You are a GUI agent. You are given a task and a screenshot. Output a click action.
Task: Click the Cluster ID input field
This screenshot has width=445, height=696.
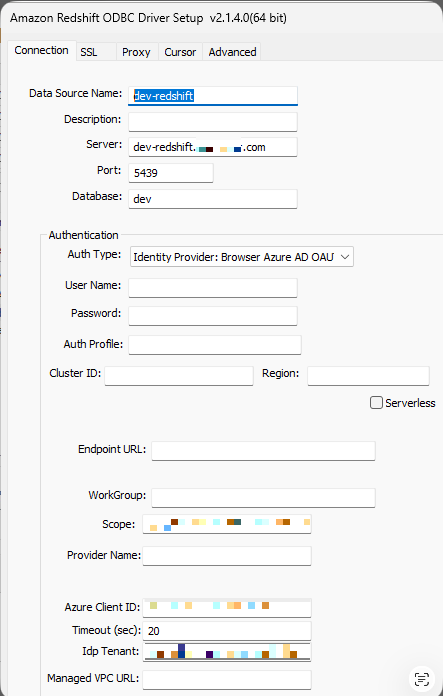tap(179, 376)
